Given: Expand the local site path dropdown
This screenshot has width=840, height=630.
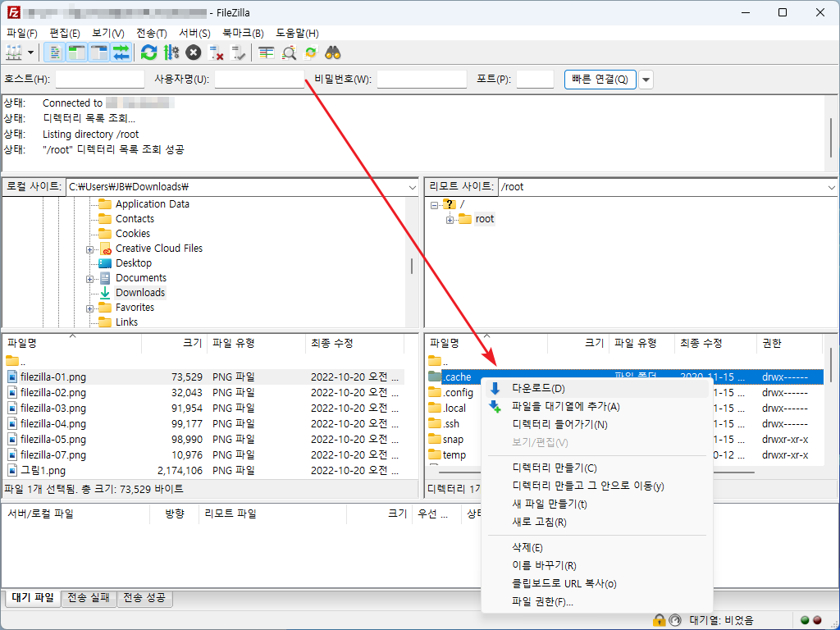Looking at the screenshot, I should [x=412, y=187].
